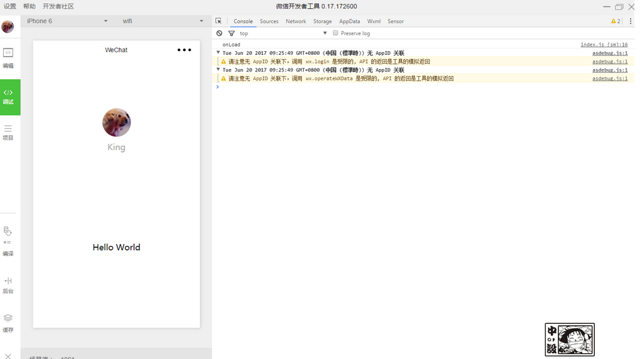Click the wx.operateWXData warning message text
This screenshot has width=644, height=359.
(x=341, y=79)
